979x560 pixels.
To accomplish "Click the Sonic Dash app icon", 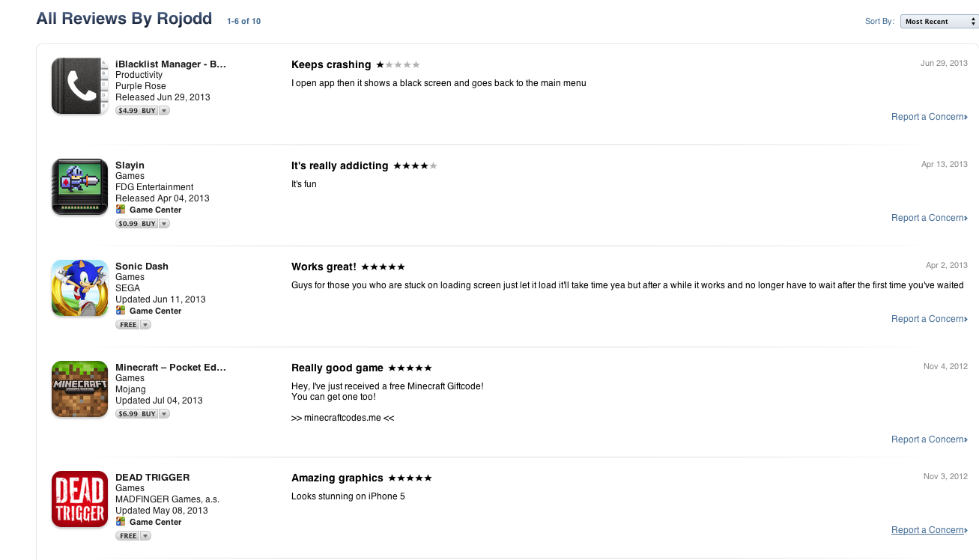I will pyautogui.click(x=80, y=288).
